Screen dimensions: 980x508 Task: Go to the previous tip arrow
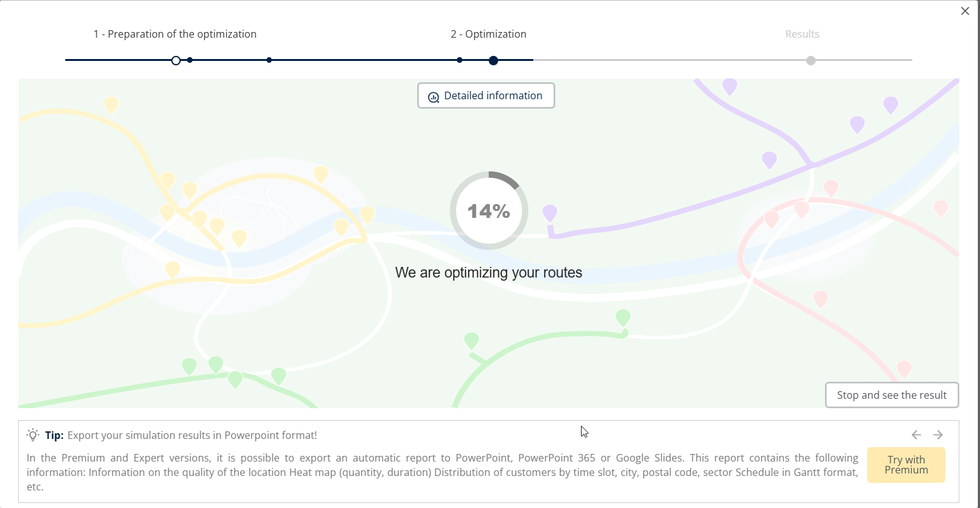click(x=916, y=435)
